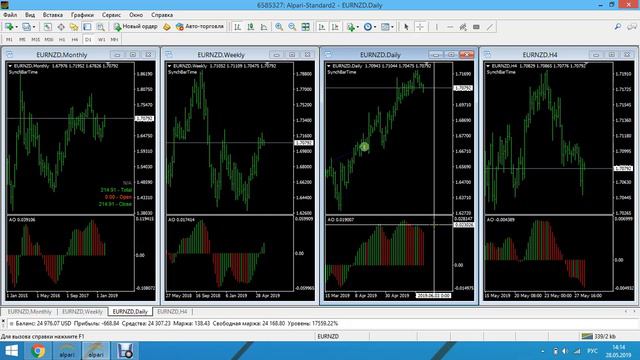The width and height of the screenshot is (640, 360).
Task: Show the Data Window panel
Action: 61,27
